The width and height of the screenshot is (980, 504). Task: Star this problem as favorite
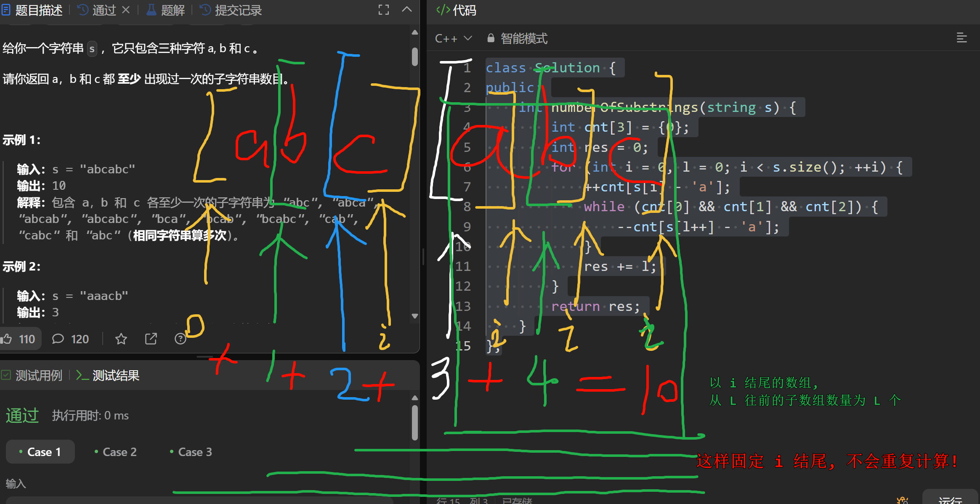(x=121, y=339)
